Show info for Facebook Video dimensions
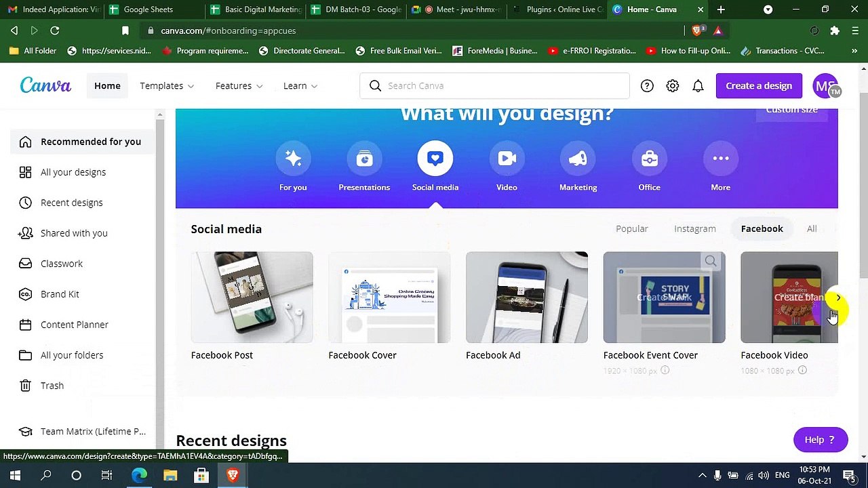Screen dimensions: 868x488 (x=802, y=370)
